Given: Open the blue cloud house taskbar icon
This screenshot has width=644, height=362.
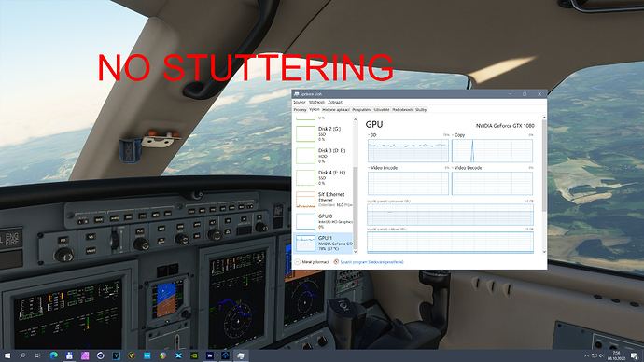Looking at the screenshot, I should (x=225, y=355).
